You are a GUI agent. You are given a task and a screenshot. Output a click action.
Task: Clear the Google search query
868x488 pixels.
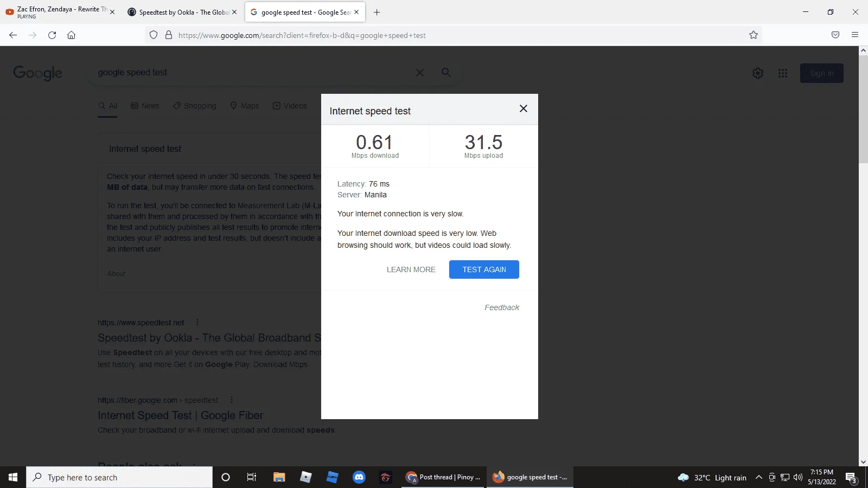click(420, 73)
